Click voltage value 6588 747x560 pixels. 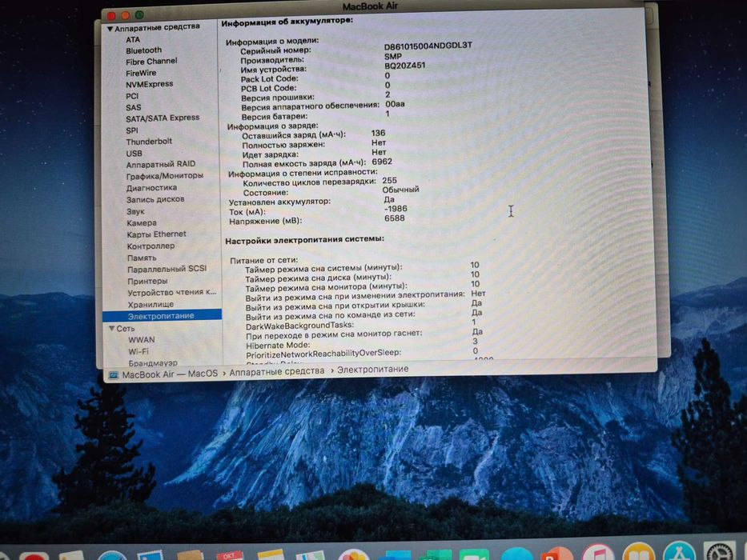[395, 218]
